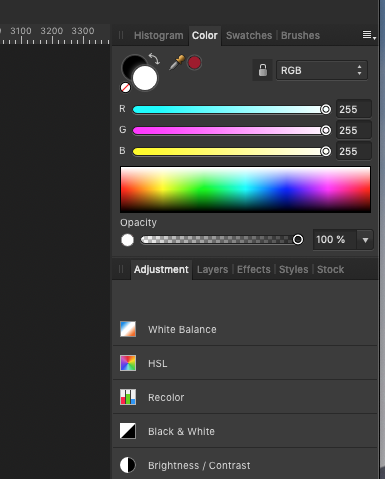Switch to the Swatches tab
The image size is (385, 479).
[x=249, y=35]
